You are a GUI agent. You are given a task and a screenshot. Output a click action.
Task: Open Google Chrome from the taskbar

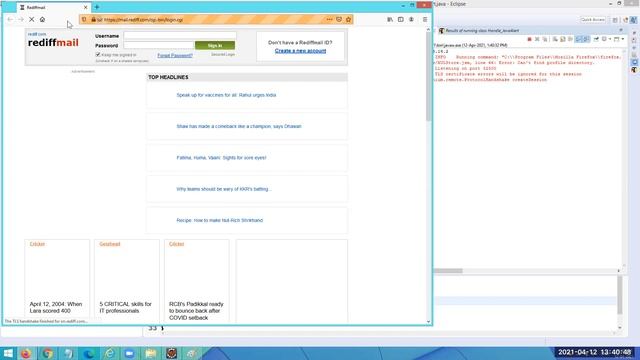[x=47, y=353]
